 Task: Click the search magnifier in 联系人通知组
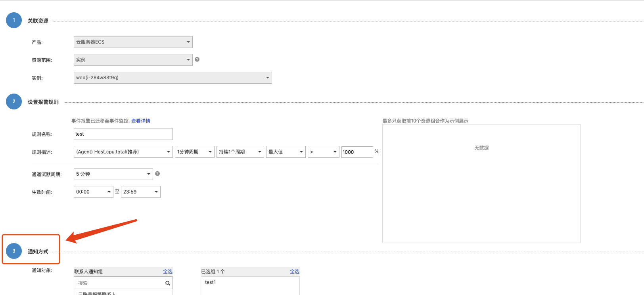coord(168,283)
